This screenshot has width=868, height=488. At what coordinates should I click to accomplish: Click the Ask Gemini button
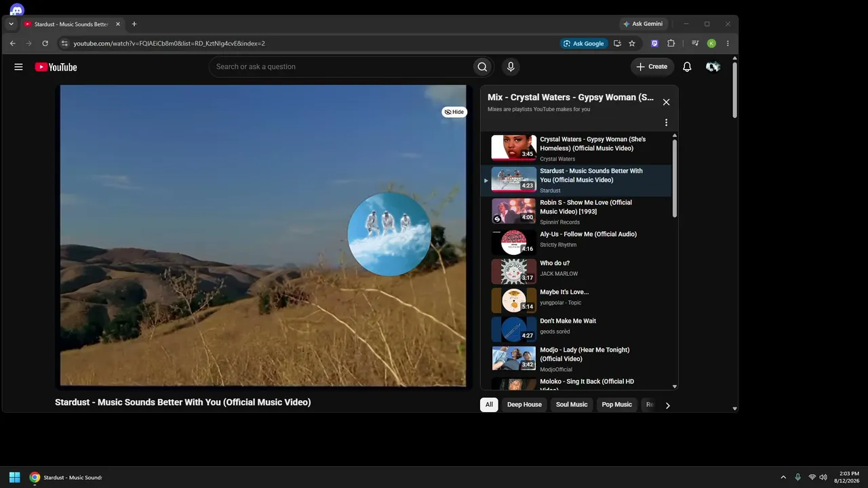643,24
